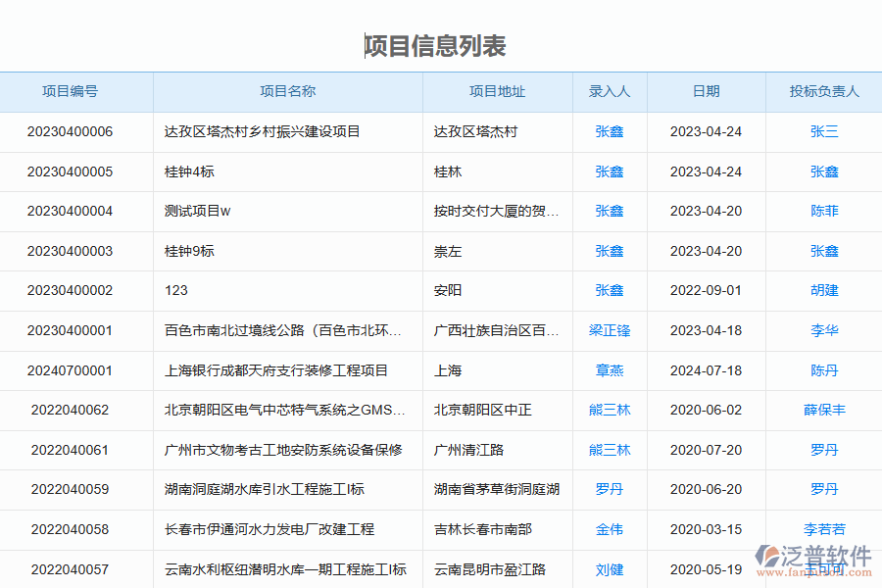Select entry person 梁正锋 link
Viewport: 882px width, 588px height.
coord(610,330)
